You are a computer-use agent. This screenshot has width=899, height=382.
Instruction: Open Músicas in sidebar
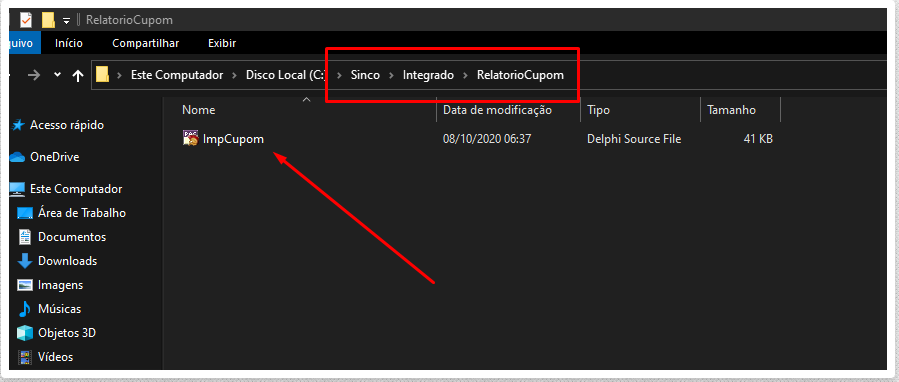pos(60,309)
